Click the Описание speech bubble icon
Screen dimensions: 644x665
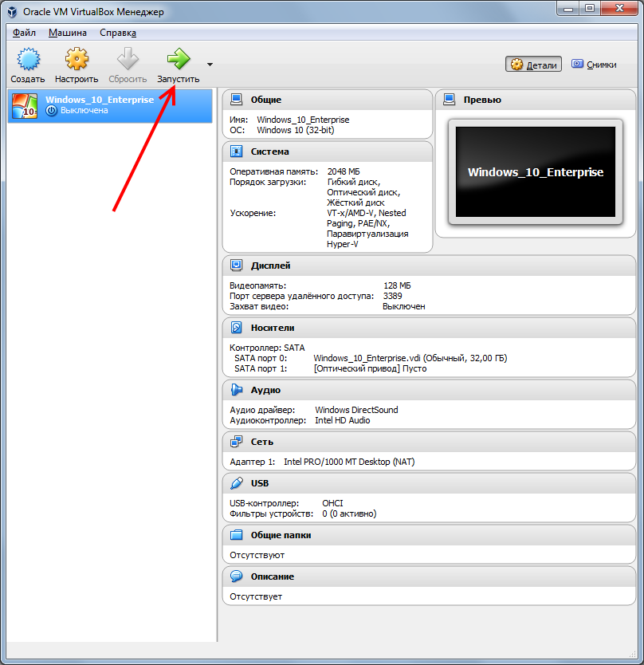point(236,576)
